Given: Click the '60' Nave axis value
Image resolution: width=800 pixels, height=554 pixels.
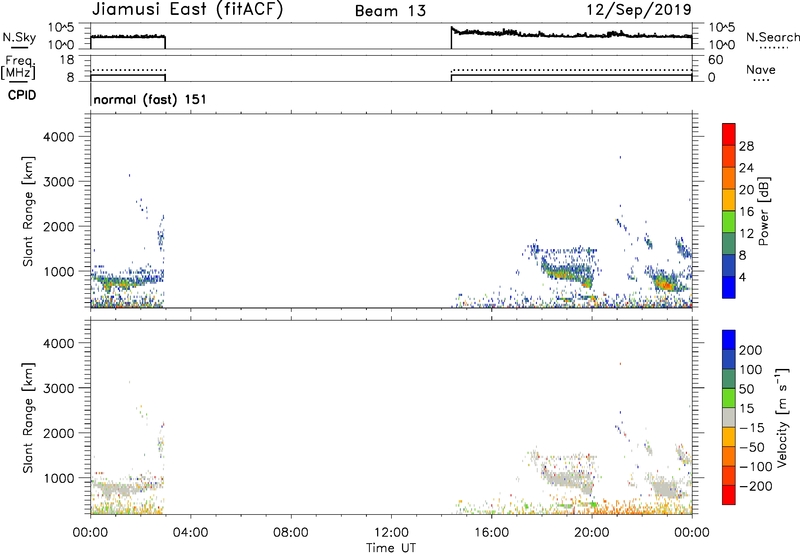Looking at the screenshot, I should coord(715,60).
